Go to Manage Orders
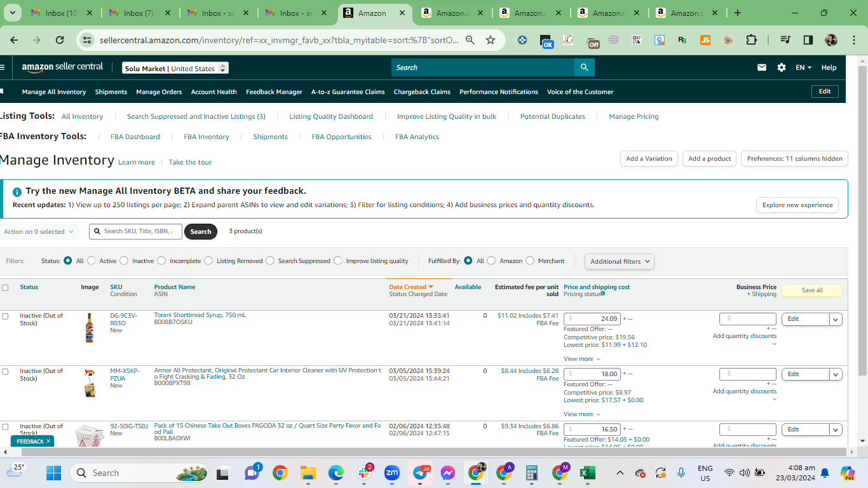The image size is (868, 488). tap(159, 91)
